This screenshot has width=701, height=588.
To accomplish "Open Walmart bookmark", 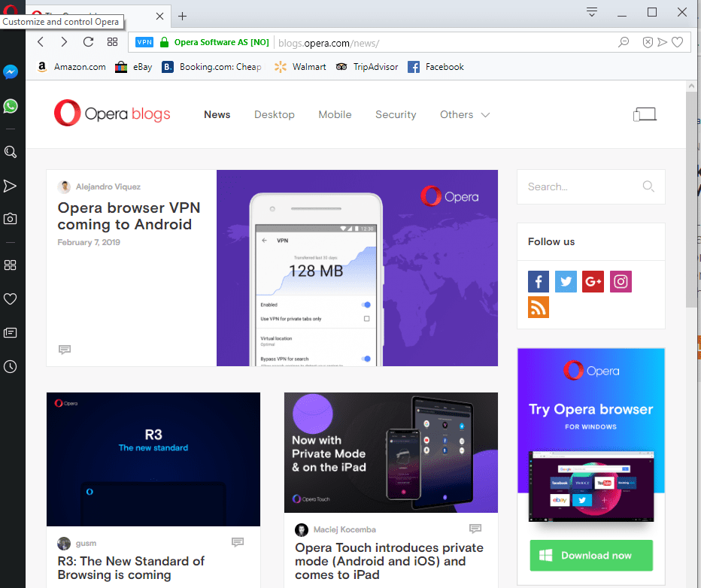I will pyautogui.click(x=300, y=67).
